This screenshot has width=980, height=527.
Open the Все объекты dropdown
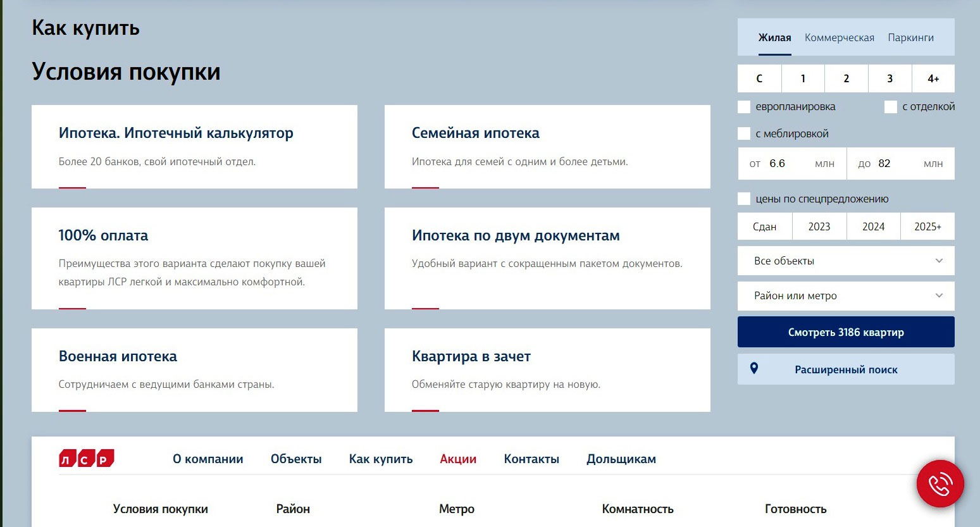coord(846,261)
